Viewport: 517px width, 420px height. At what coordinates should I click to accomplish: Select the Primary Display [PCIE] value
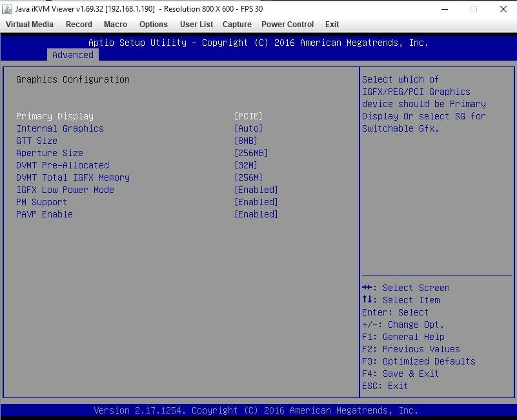coord(248,116)
